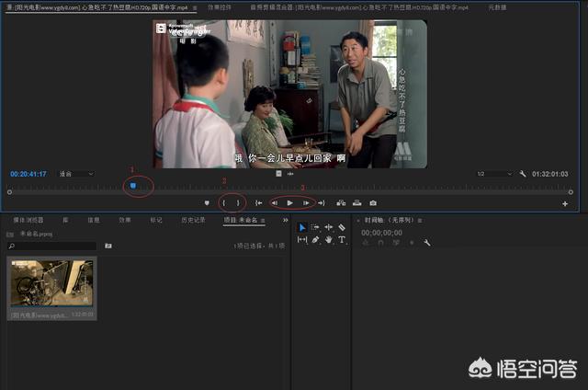Image resolution: width=588 pixels, height=390 pixels.
Task: Click the Overwrite edit button
Action: click(357, 203)
